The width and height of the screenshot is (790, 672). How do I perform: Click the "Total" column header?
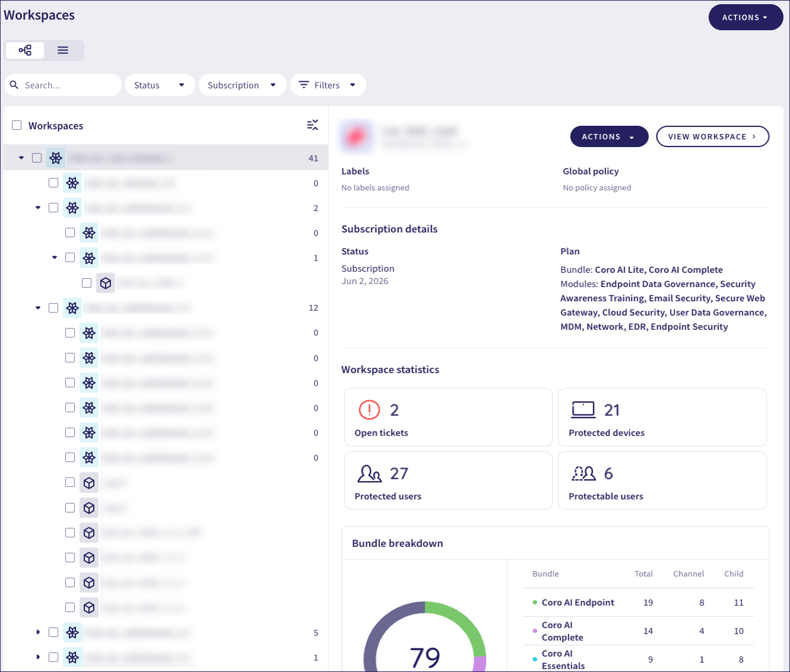click(643, 574)
